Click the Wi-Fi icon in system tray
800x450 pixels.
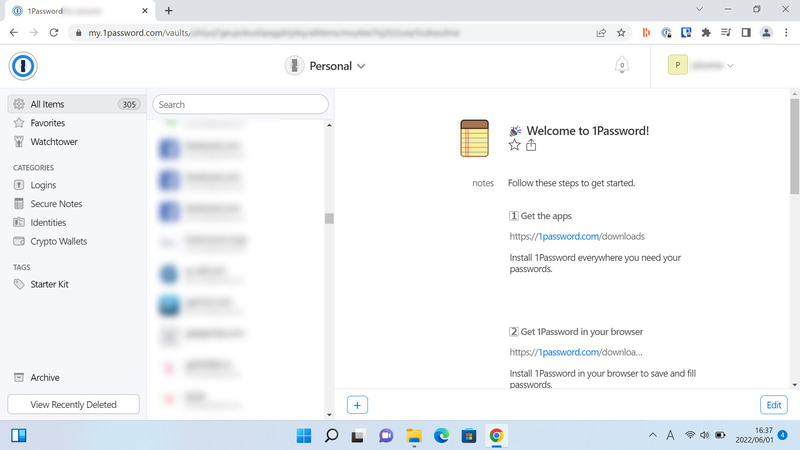point(690,435)
